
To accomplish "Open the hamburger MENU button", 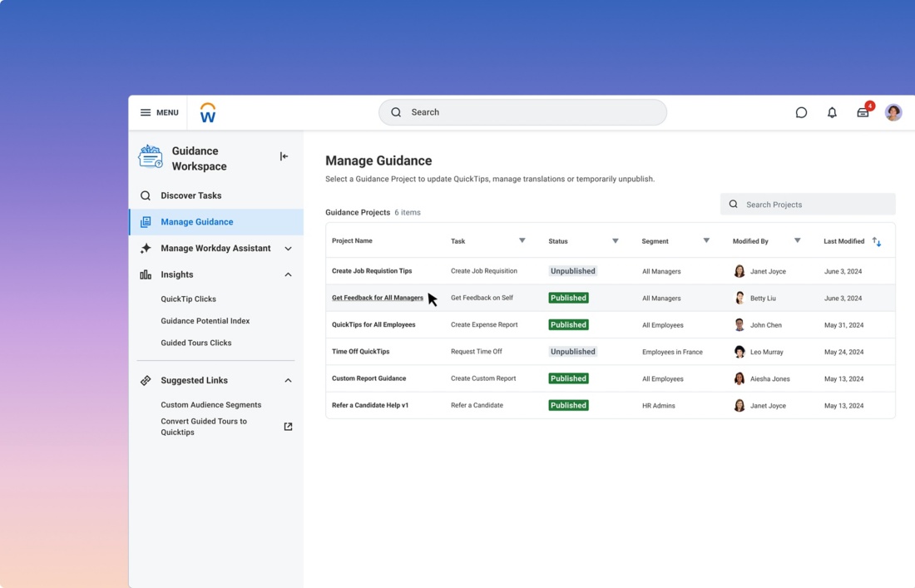I will point(159,112).
